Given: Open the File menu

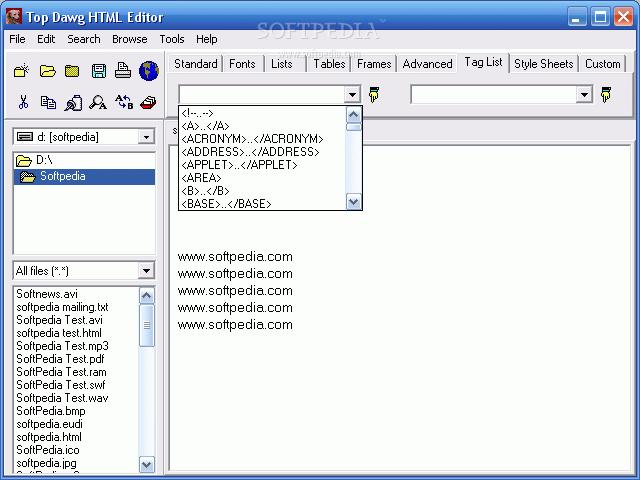Looking at the screenshot, I should click(17, 39).
